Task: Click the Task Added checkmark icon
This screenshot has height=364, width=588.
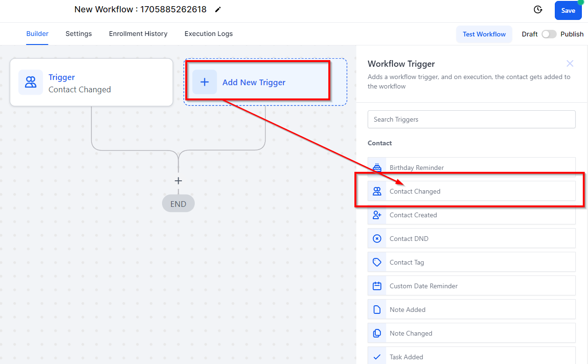Action: coord(377,357)
